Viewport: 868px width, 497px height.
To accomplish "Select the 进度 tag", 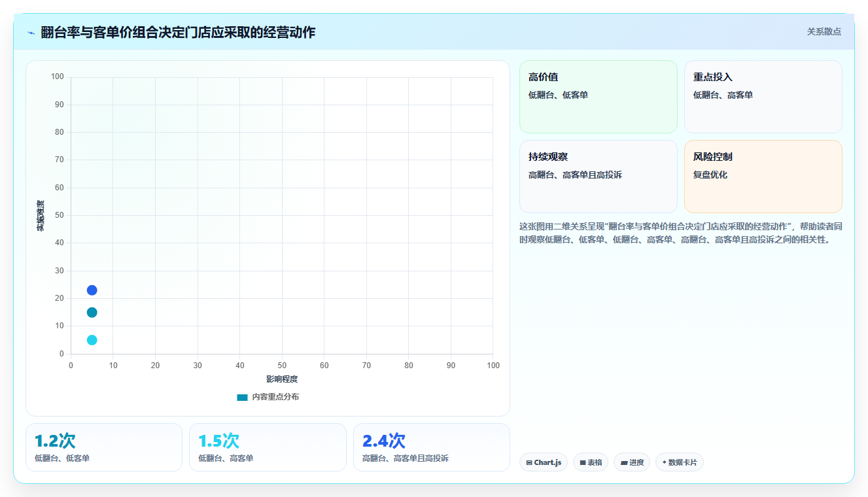I will coord(632,462).
